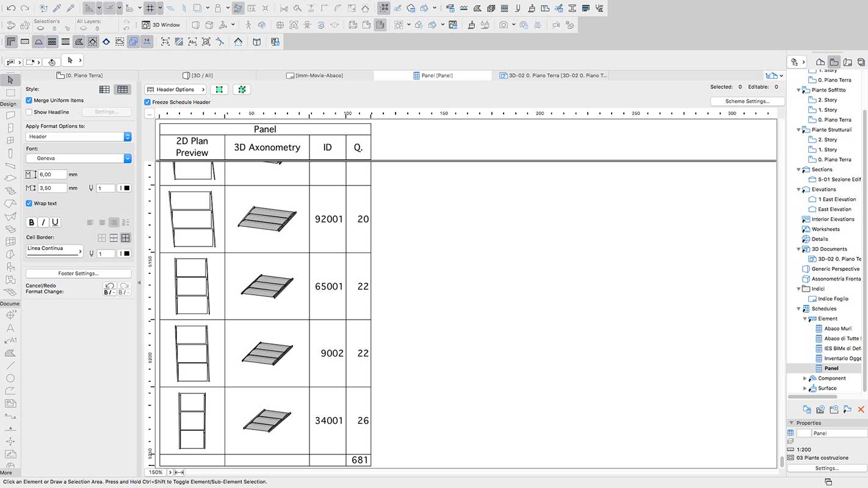868x488 pixels.
Task: Open the Layout Book icon in Navigator
Action: point(847,62)
